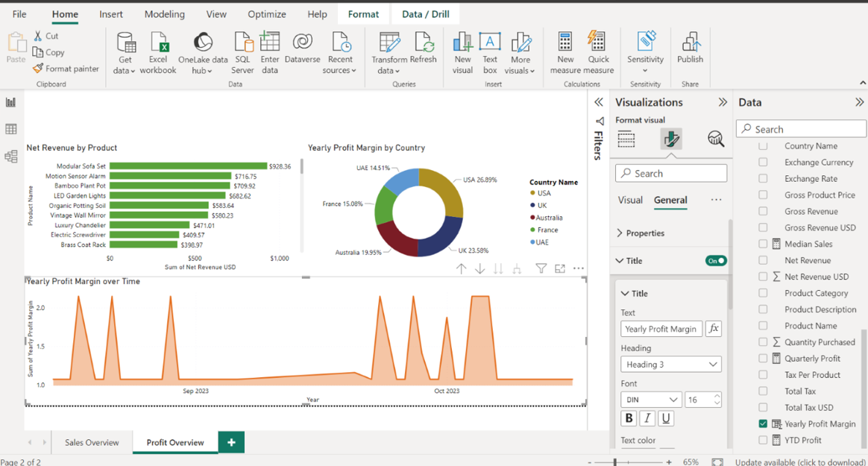Open the Heading 3 dropdown

pyautogui.click(x=670, y=365)
